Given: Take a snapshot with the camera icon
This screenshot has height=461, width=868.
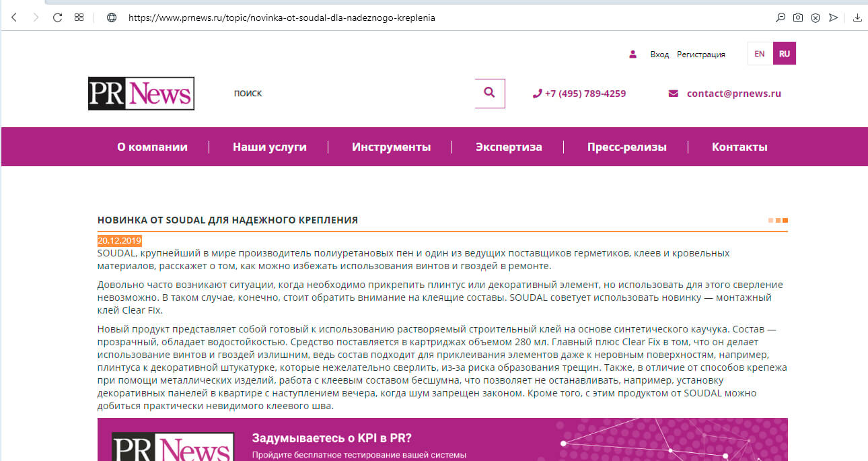Looking at the screenshot, I should (798, 17).
